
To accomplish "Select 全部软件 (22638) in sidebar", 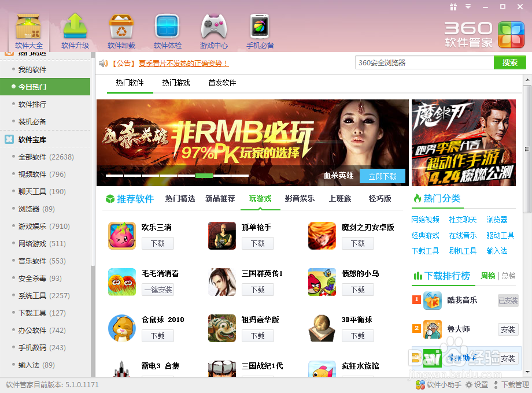I will [x=46, y=157].
